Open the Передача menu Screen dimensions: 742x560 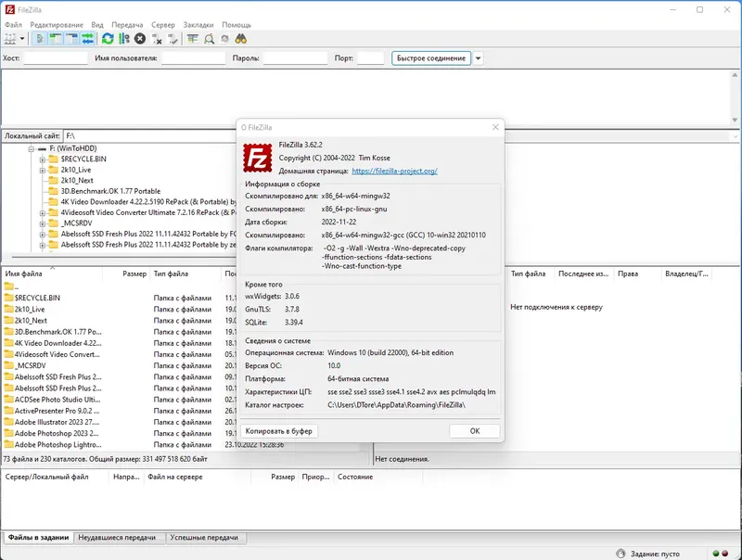[x=127, y=25]
